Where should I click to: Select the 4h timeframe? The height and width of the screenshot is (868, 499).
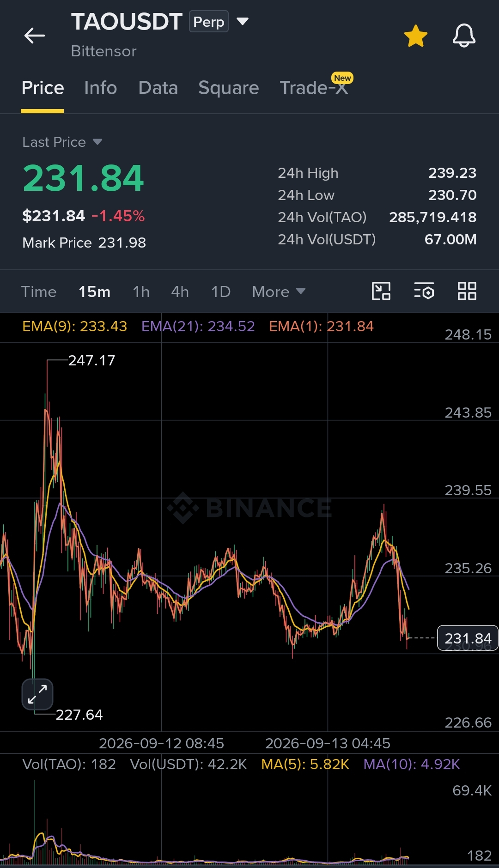tap(180, 292)
